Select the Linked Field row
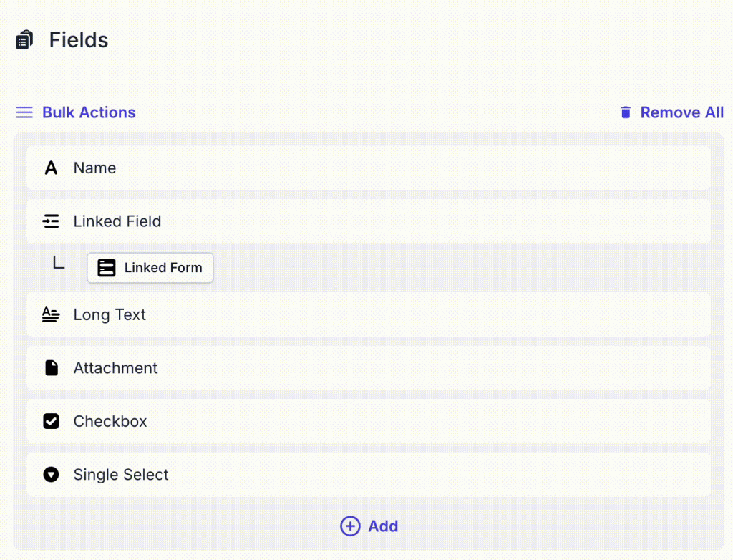The height and width of the screenshot is (560, 733). point(369,221)
